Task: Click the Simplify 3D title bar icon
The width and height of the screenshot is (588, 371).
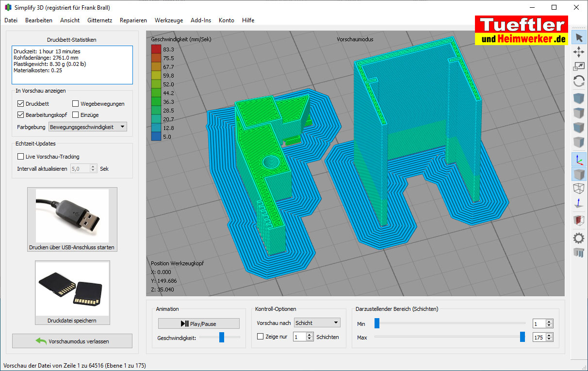Action: (8, 7)
